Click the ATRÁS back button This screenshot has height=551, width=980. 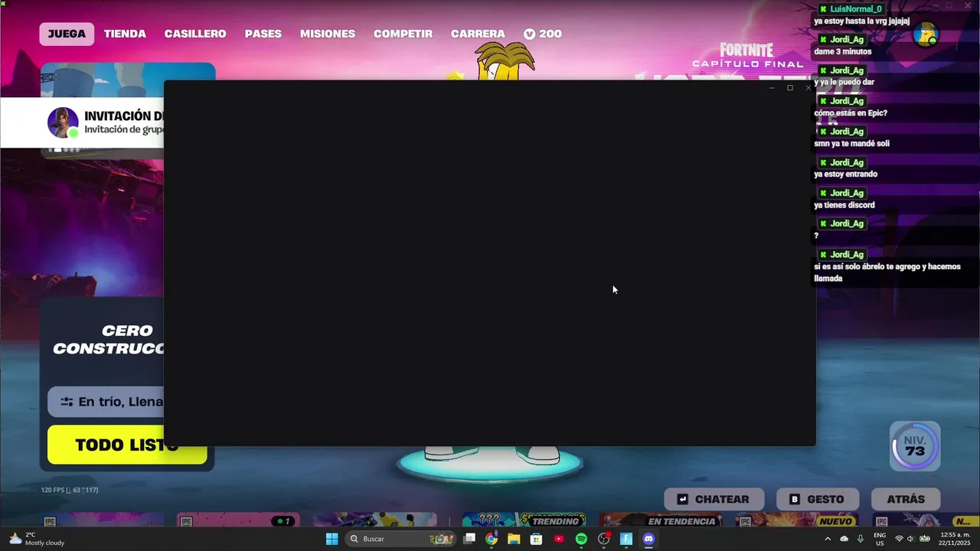click(x=906, y=499)
